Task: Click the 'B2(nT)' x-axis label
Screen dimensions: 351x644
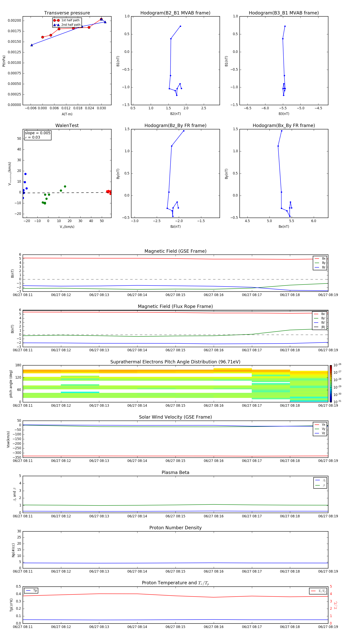Action: point(175,114)
